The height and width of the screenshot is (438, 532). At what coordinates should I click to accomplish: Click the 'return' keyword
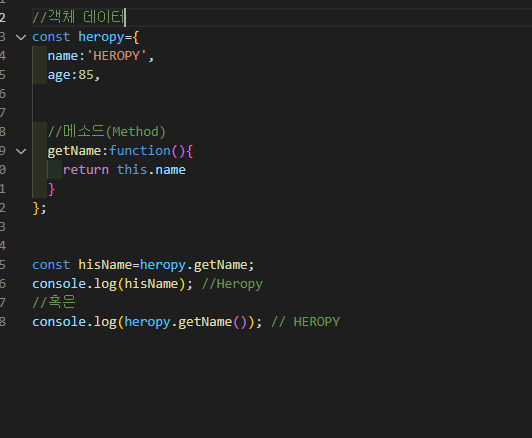click(86, 170)
